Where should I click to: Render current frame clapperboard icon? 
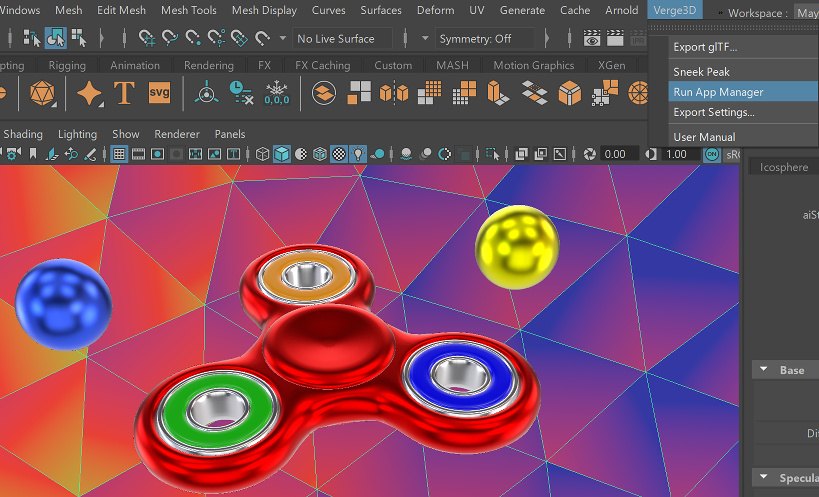point(615,38)
